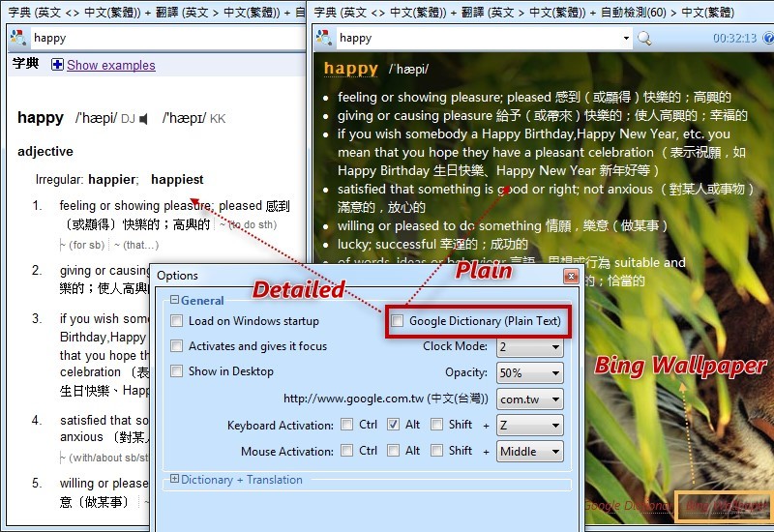774x532 pixels.
Task: Open the search history dropdown in right window
Action: (626, 39)
